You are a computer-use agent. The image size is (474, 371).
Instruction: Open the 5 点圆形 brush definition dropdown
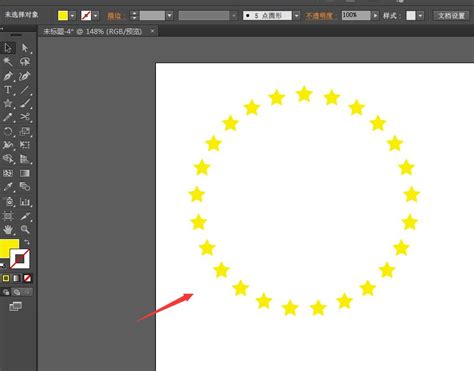tap(297, 15)
